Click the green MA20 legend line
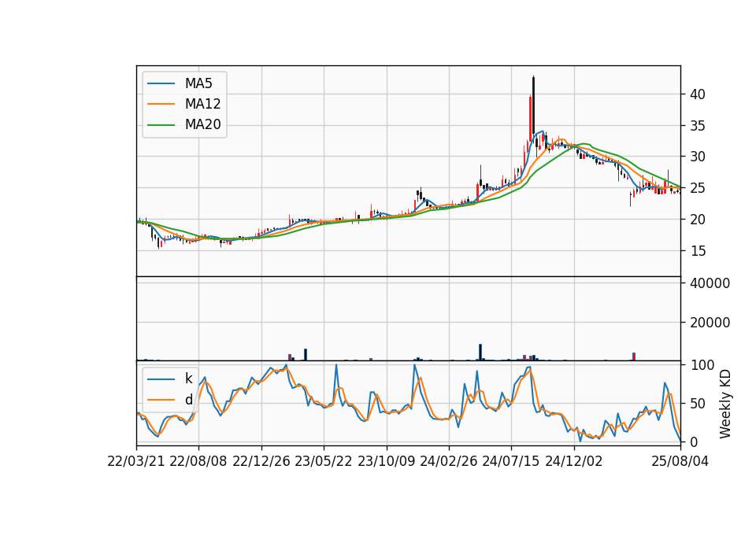The height and width of the screenshot is (543, 756). click(x=161, y=124)
